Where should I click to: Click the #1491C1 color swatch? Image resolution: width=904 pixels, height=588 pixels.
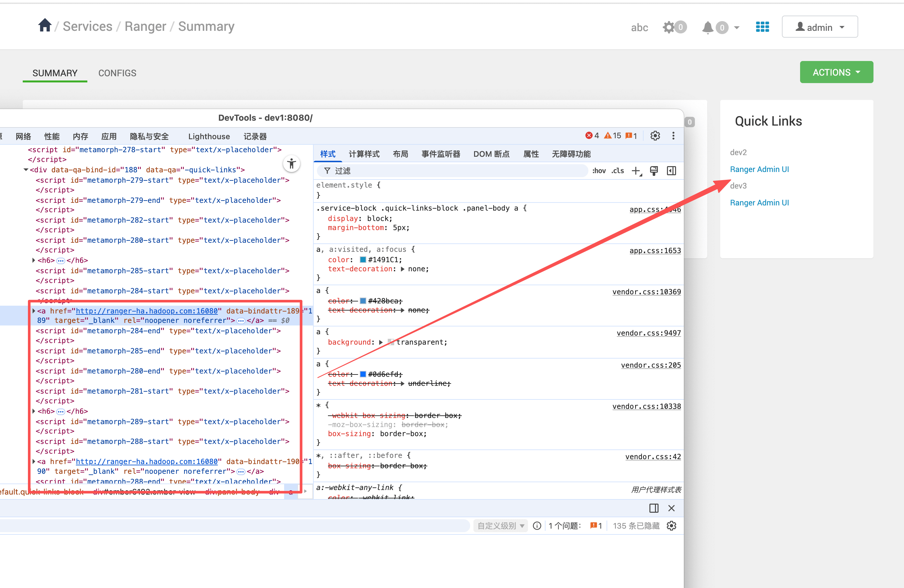click(363, 260)
